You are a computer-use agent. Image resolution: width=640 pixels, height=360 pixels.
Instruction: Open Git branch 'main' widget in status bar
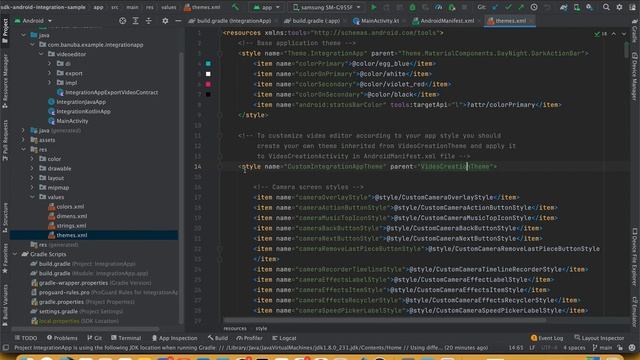coord(602,348)
